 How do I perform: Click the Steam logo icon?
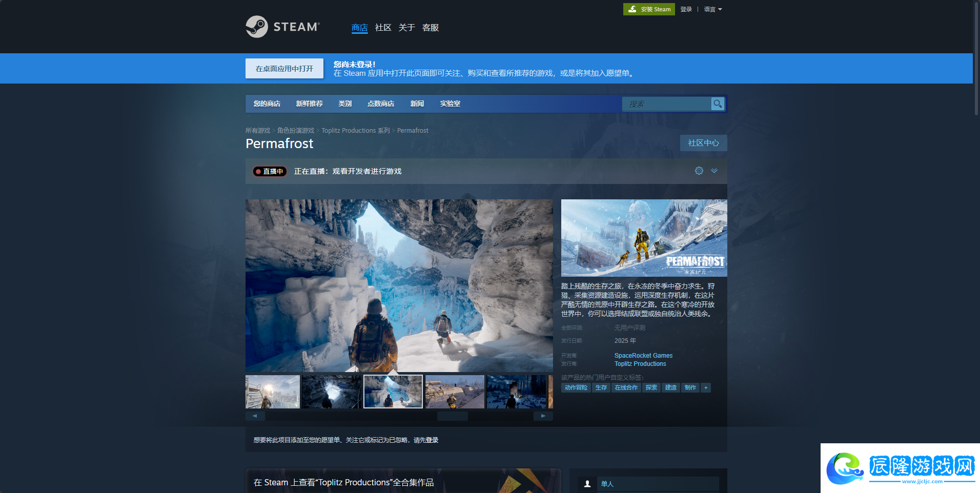(257, 27)
